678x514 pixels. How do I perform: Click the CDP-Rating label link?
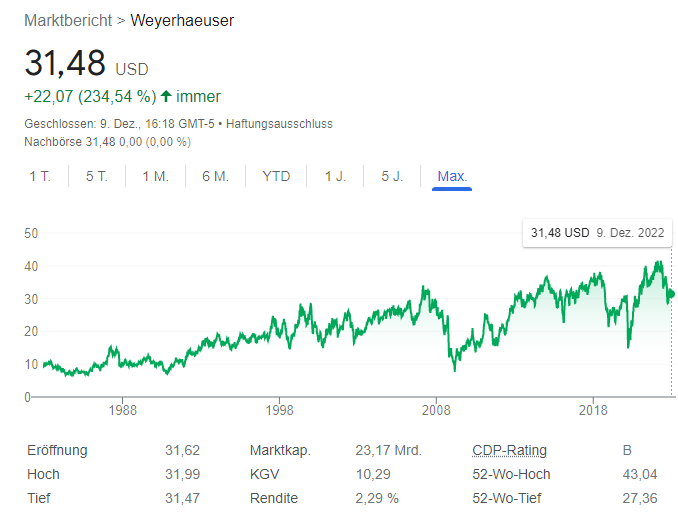(509, 450)
